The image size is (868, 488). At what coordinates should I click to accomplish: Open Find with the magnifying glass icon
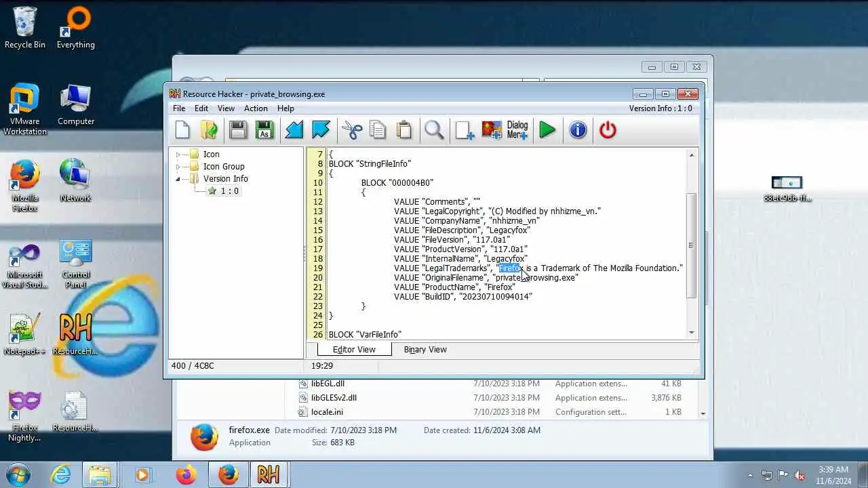click(434, 129)
